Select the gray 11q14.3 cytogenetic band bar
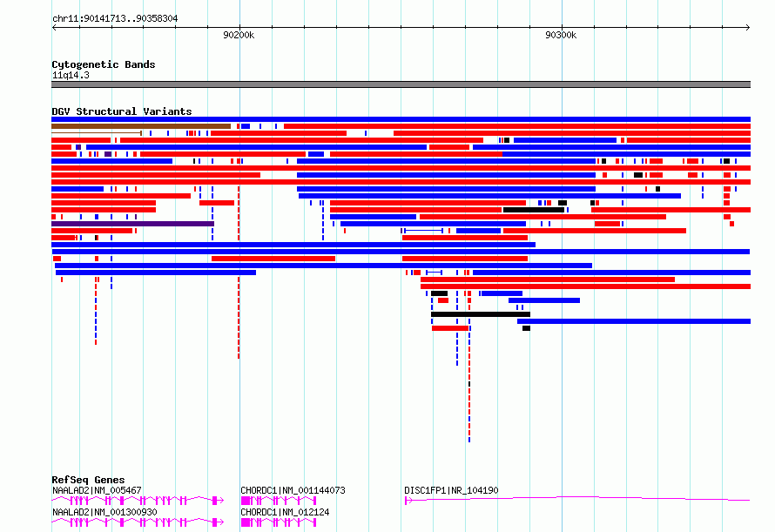 (x=401, y=84)
